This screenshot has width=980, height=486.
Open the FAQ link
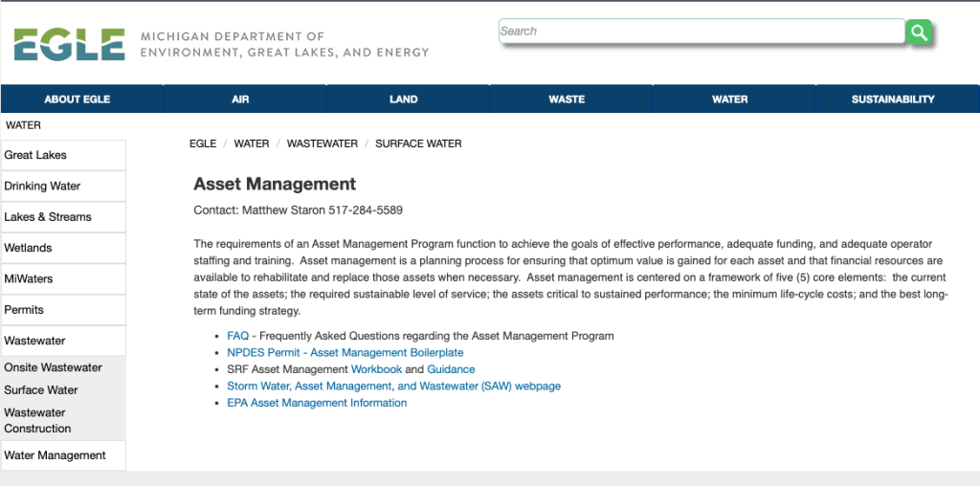pyautogui.click(x=238, y=336)
